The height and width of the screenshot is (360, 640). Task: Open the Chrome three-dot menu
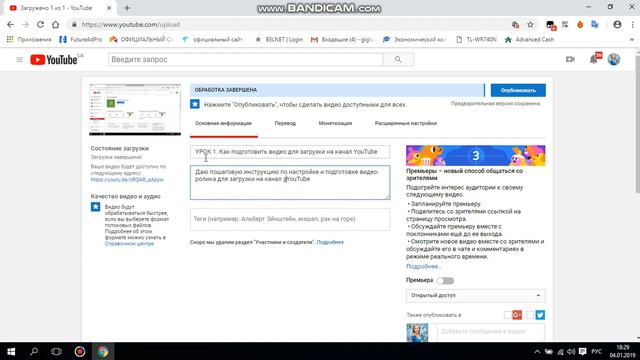(633, 24)
